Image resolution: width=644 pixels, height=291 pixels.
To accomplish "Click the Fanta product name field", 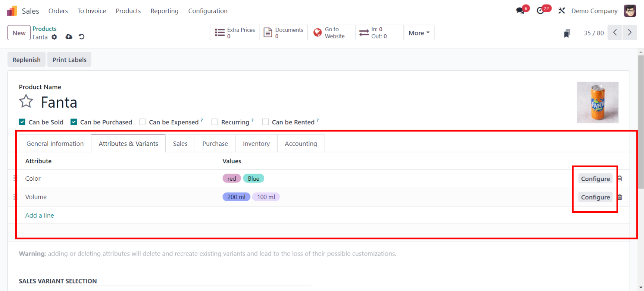I will pos(59,102).
